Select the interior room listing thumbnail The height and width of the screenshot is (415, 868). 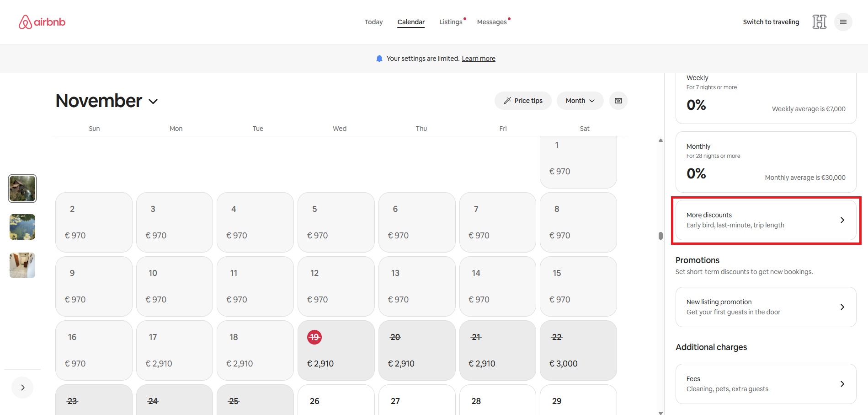coord(22,265)
